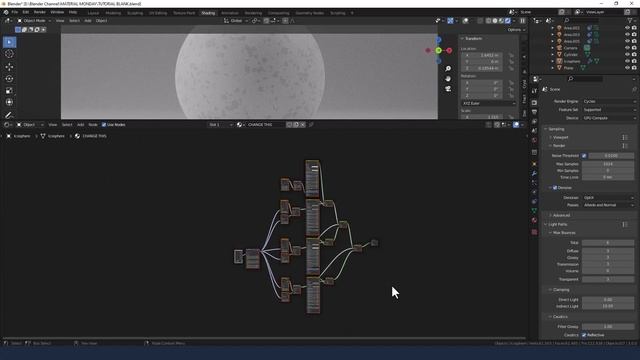Open the Tool properties tab icon

click(x=534, y=91)
